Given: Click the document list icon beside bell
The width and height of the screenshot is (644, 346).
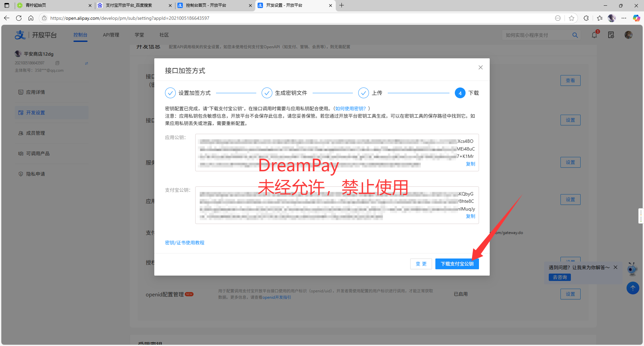Looking at the screenshot, I should (611, 35).
